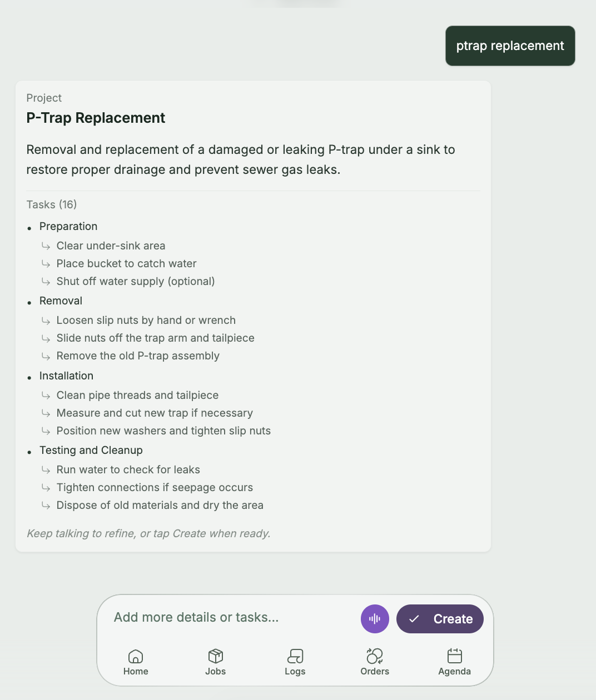Expand the Tasks (16) list header

point(52,204)
